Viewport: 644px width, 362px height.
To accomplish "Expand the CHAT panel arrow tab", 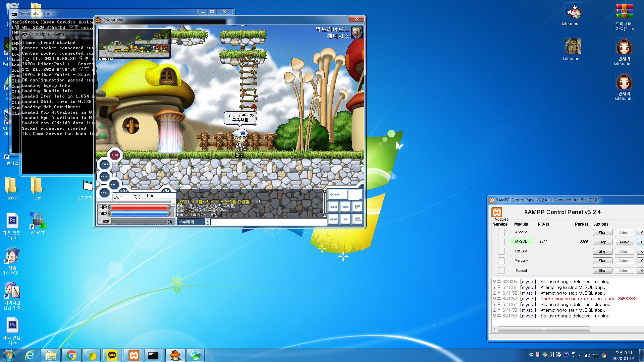I will (124, 190).
